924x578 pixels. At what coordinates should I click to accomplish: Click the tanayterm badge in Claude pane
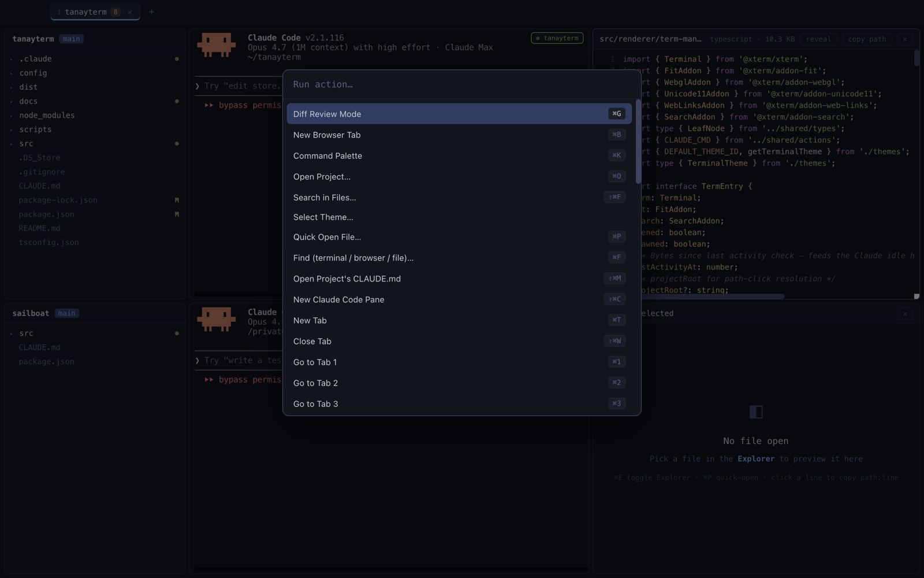pyautogui.click(x=557, y=38)
